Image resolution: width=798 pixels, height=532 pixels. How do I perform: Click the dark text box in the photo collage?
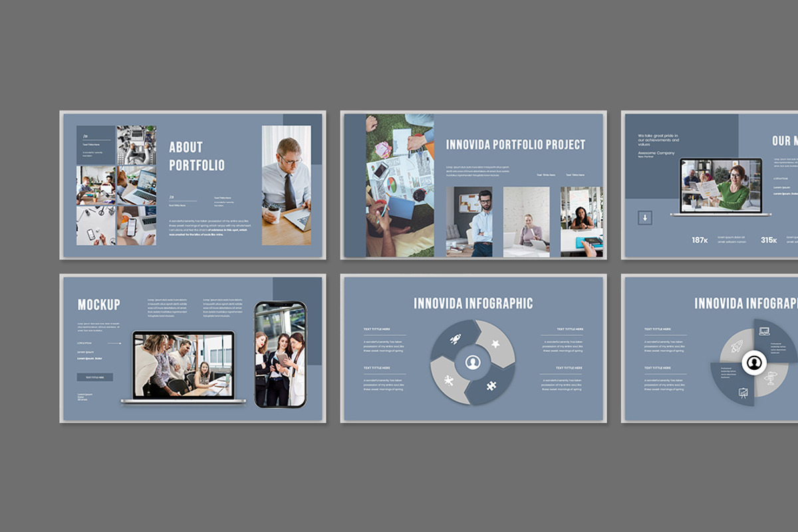point(96,145)
